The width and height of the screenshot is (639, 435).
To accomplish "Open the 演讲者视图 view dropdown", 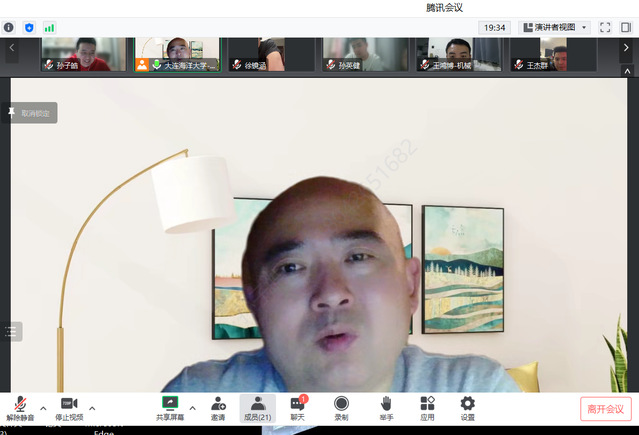I will [561, 28].
